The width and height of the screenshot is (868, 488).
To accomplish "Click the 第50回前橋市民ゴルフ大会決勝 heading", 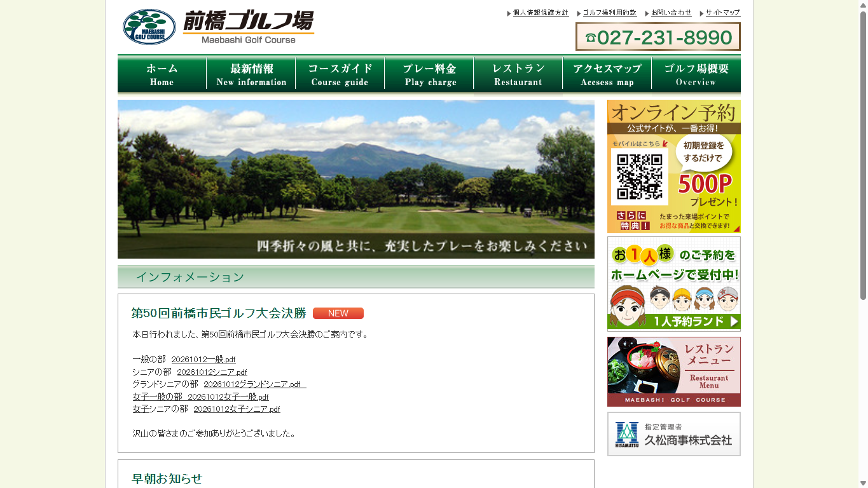I will [x=219, y=313].
